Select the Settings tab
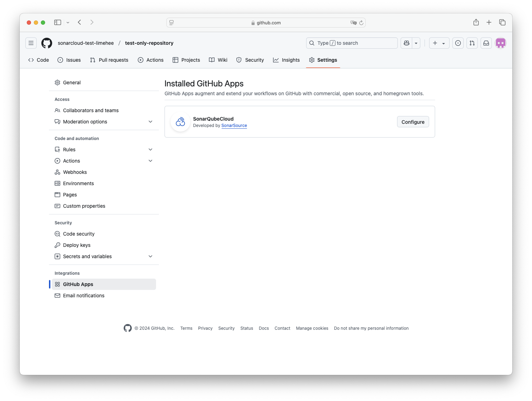Image resolution: width=532 pixels, height=401 pixels. point(323,60)
